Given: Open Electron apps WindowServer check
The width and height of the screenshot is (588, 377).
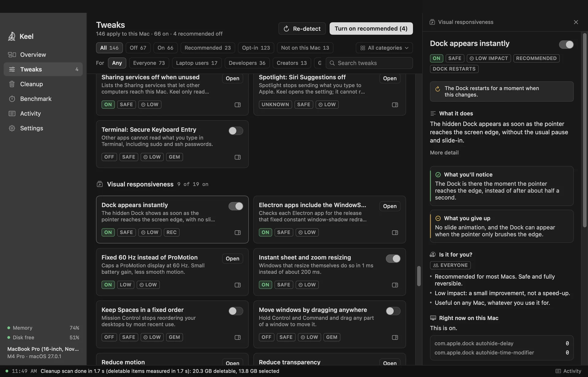Looking at the screenshot, I should (390, 206).
